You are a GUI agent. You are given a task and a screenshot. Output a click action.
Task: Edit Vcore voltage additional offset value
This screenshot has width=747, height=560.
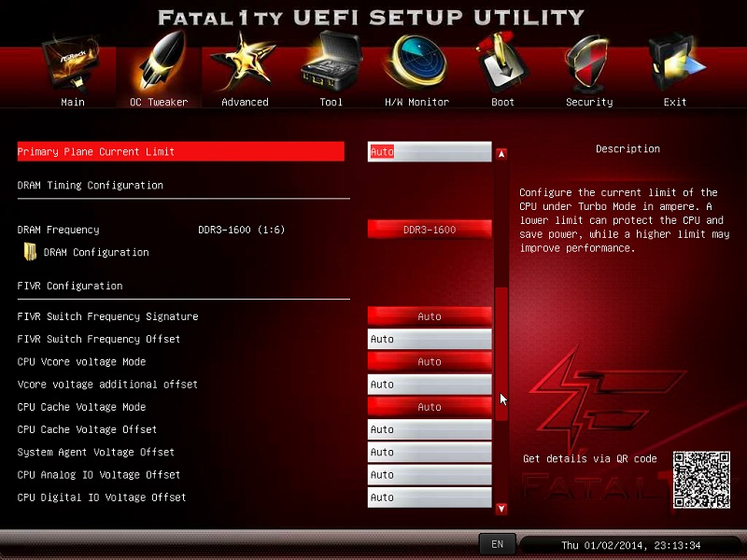430,385
